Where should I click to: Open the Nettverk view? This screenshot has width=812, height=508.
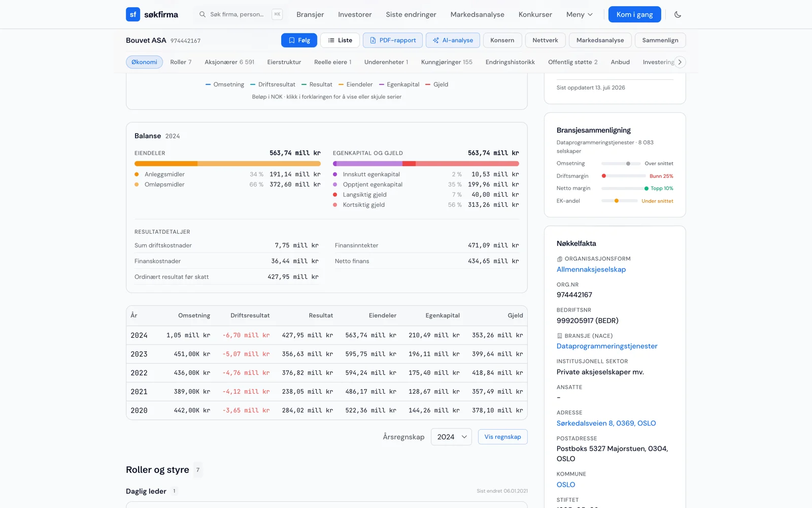point(546,40)
